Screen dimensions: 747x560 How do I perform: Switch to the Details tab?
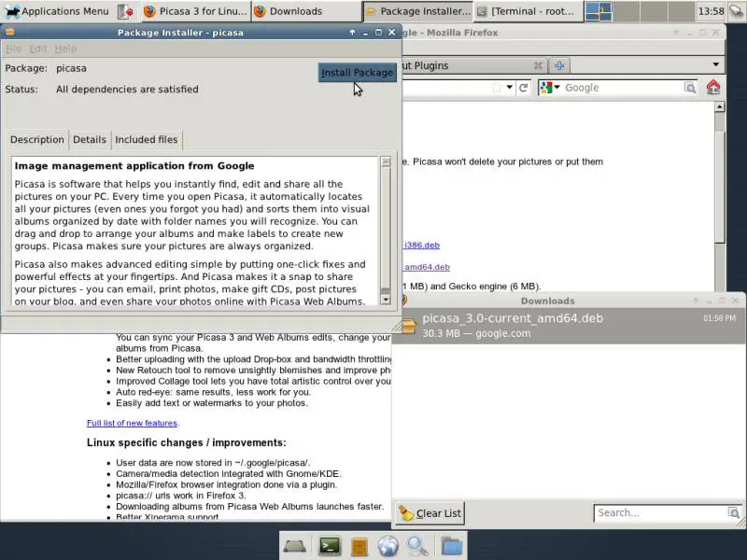[x=90, y=139]
